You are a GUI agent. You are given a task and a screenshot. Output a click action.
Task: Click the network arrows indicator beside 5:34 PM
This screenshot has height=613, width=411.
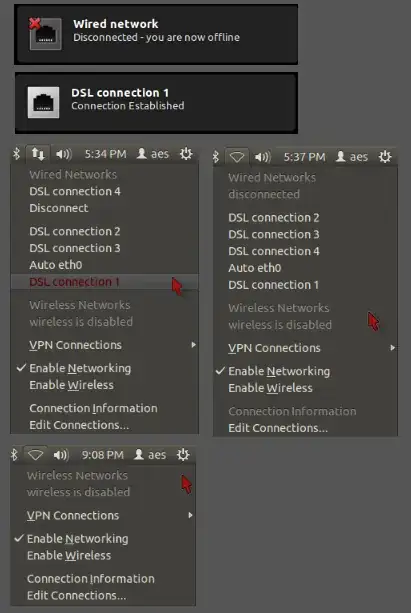coord(38,154)
